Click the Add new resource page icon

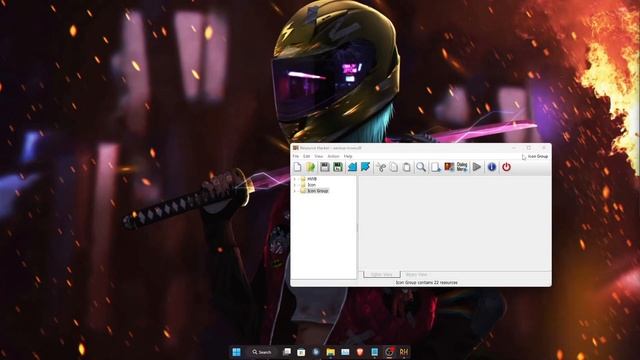[x=436, y=167]
